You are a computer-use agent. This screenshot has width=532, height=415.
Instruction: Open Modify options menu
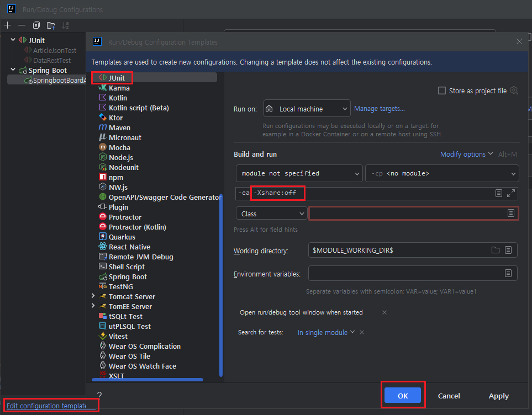466,155
